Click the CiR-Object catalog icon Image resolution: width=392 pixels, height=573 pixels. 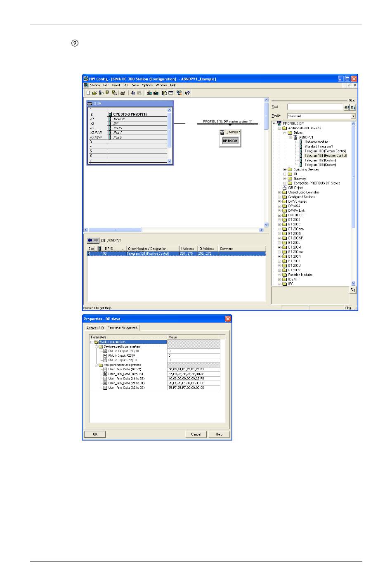(284, 188)
